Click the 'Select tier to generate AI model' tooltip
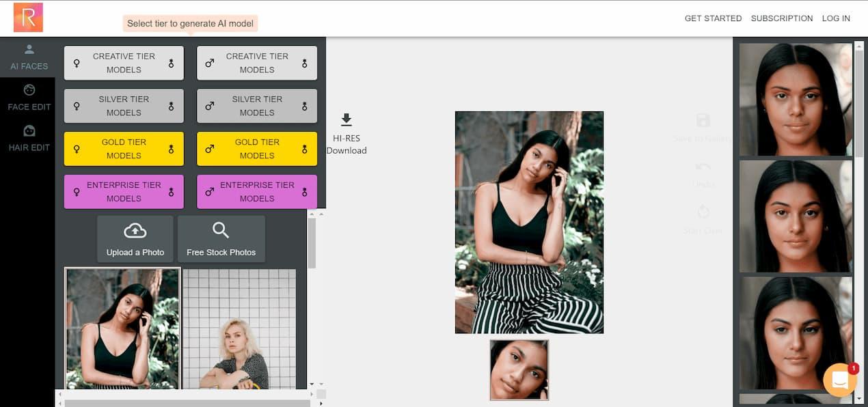This screenshot has width=868, height=407. tap(191, 23)
